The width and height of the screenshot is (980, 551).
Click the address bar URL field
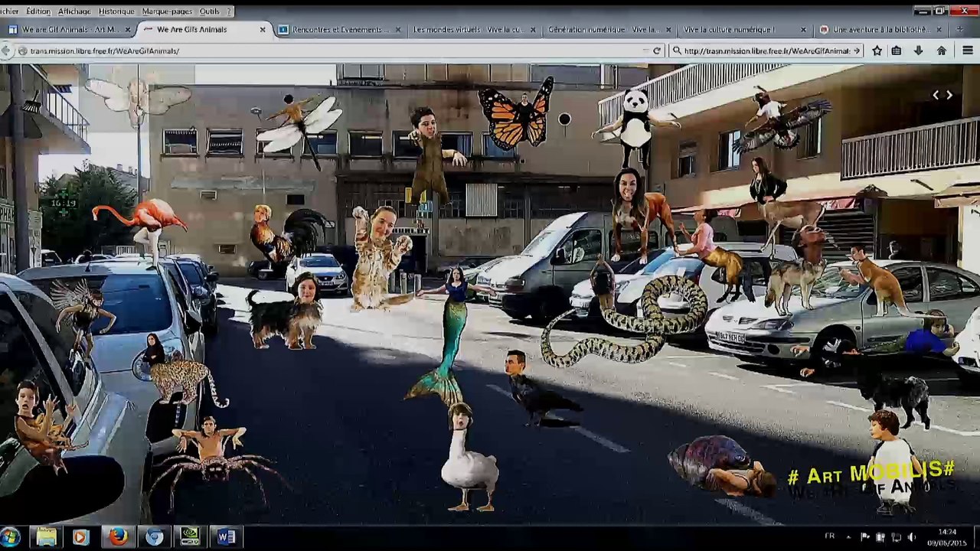tap(333, 51)
